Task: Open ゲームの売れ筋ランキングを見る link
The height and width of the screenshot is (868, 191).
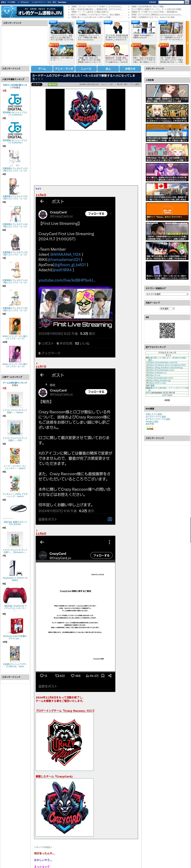Action: point(15,384)
